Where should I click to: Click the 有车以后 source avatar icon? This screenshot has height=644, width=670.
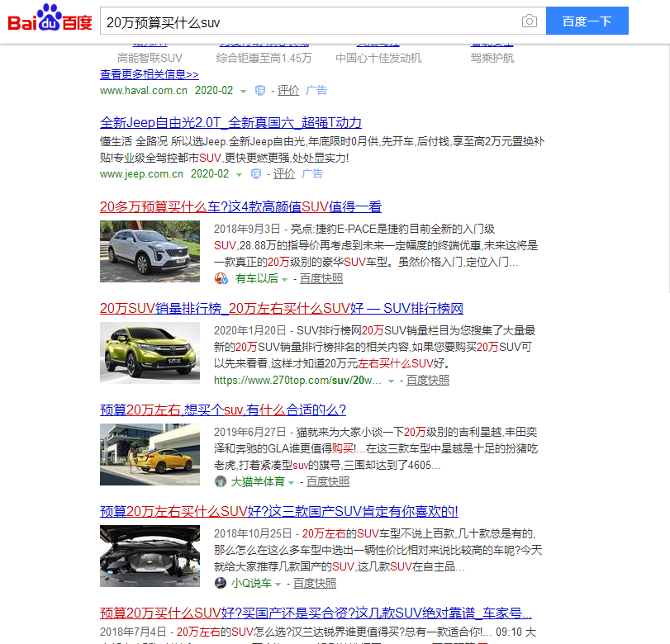click(221, 278)
